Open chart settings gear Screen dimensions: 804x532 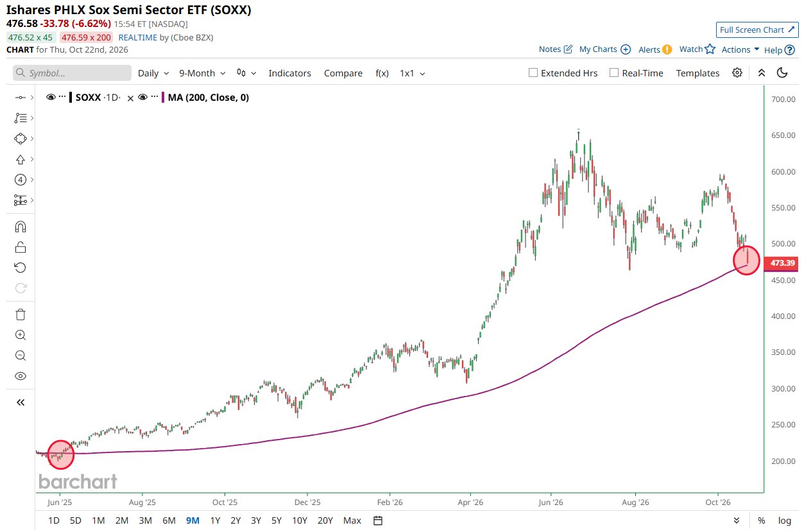[x=737, y=73]
